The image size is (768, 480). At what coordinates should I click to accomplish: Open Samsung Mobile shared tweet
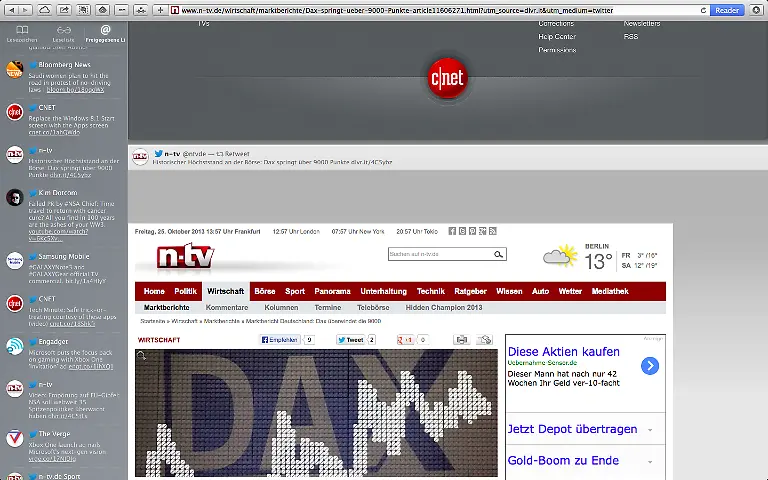tap(64, 268)
